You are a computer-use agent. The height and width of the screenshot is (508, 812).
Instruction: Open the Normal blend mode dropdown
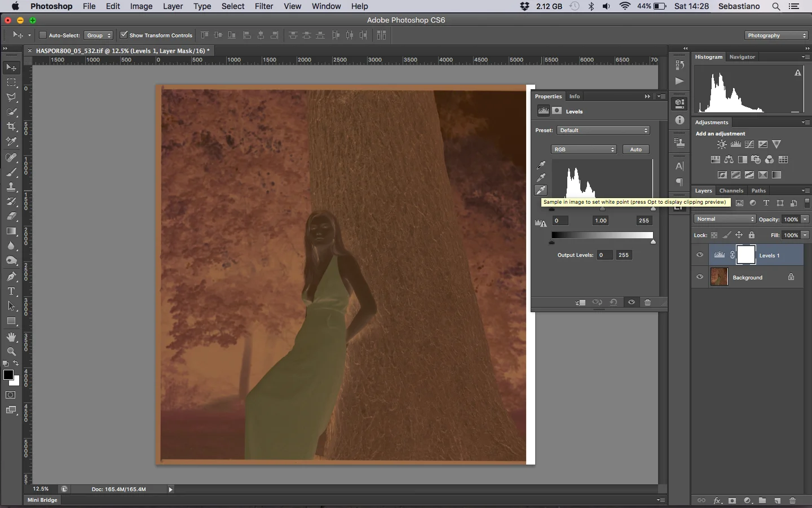725,219
